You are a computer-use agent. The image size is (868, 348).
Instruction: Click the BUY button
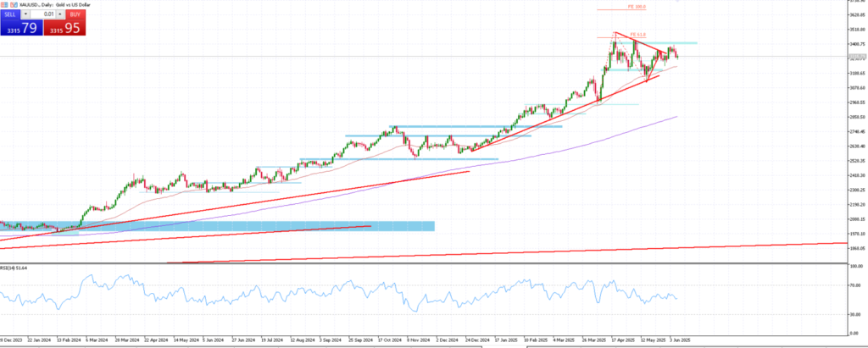76,14
